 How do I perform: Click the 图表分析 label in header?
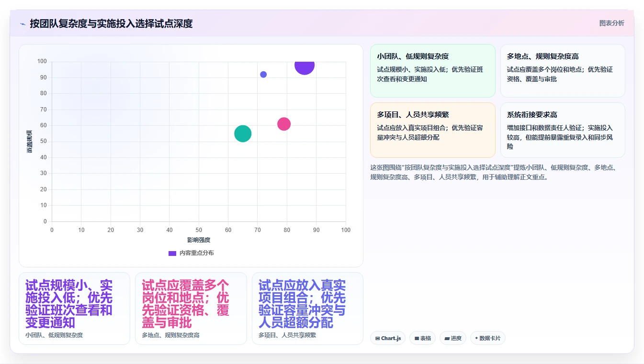(x=611, y=23)
